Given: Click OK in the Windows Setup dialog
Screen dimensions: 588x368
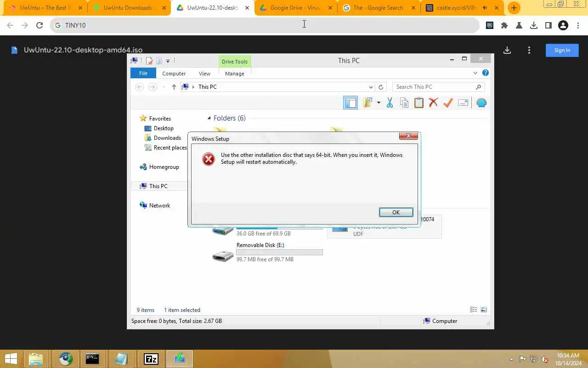Looking at the screenshot, I should pos(396,212).
